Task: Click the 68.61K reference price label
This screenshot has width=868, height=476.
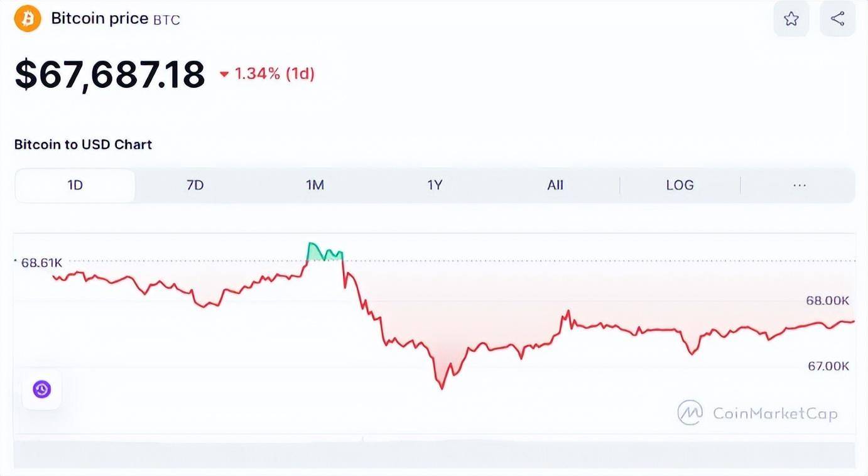Action: click(x=41, y=262)
